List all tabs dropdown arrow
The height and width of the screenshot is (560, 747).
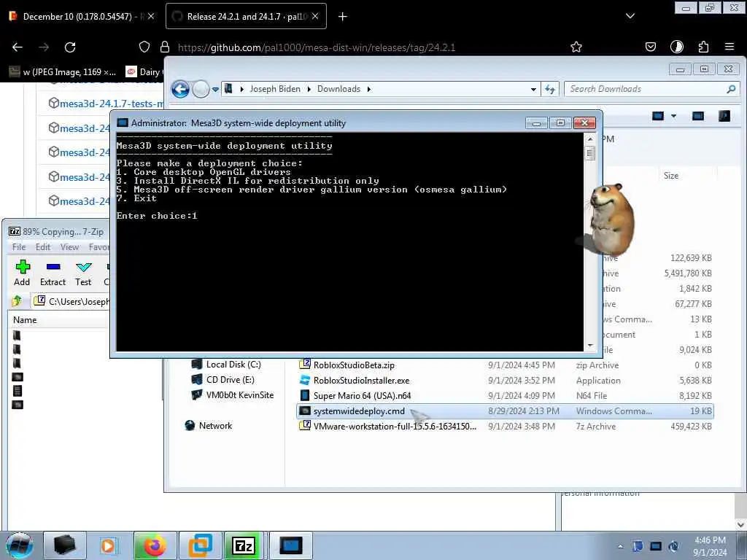630,16
